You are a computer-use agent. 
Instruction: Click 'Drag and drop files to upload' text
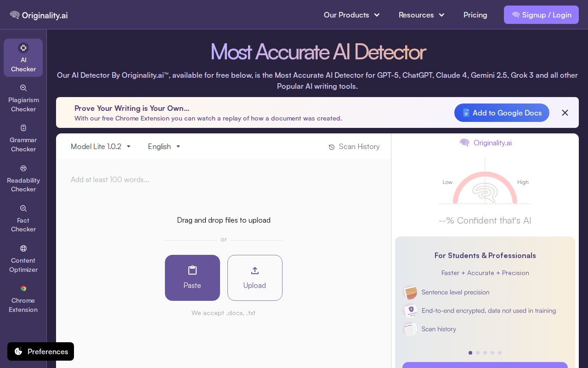pos(224,220)
